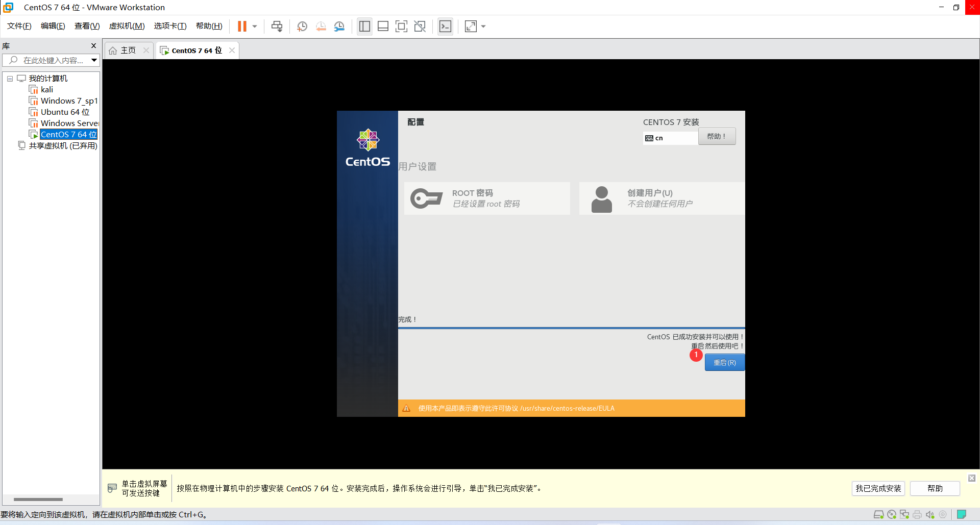The width and height of the screenshot is (980, 525).
Task: Click the 用户设置 section heading
Action: point(418,167)
